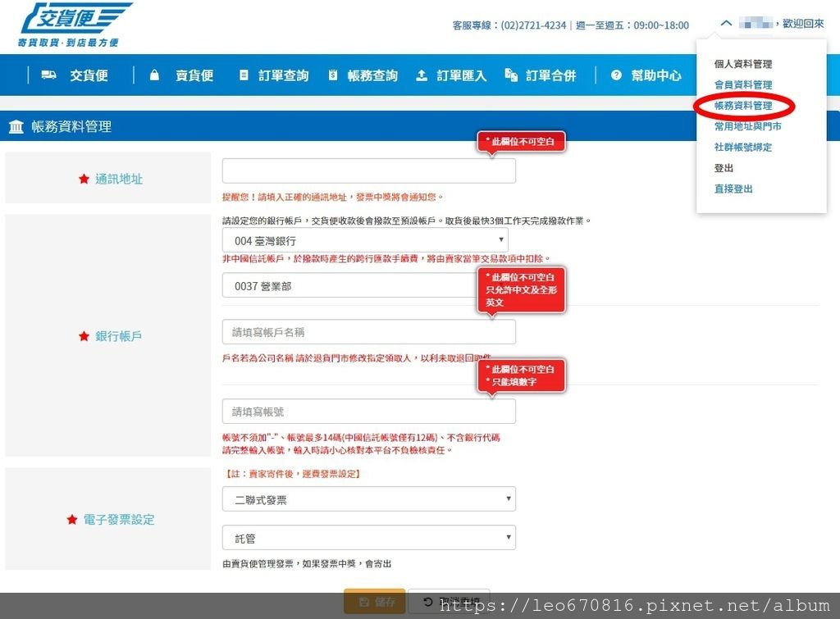Viewport: 840px width, 619px height.
Task: Click the bank building icon in 帳務資料管理 header
Action: [16, 127]
